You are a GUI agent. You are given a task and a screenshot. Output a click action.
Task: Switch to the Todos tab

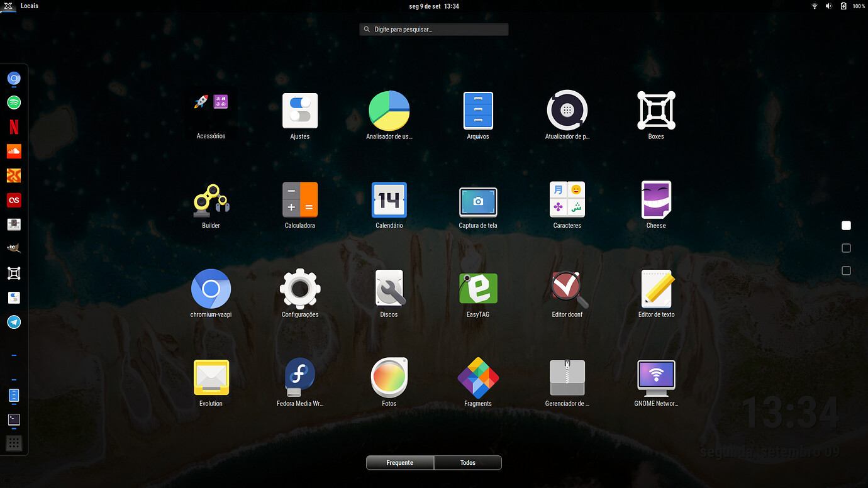[x=467, y=463]
